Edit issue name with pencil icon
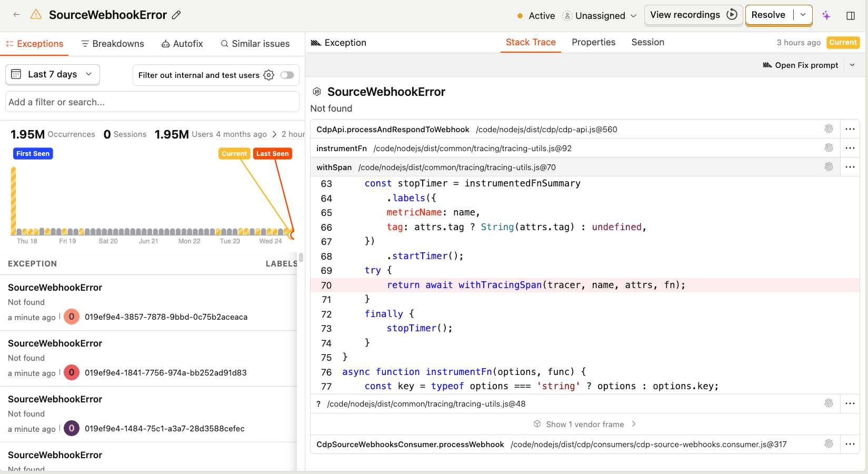The width and height of the screenshot is (868, 474). click(x=176, y=15)
